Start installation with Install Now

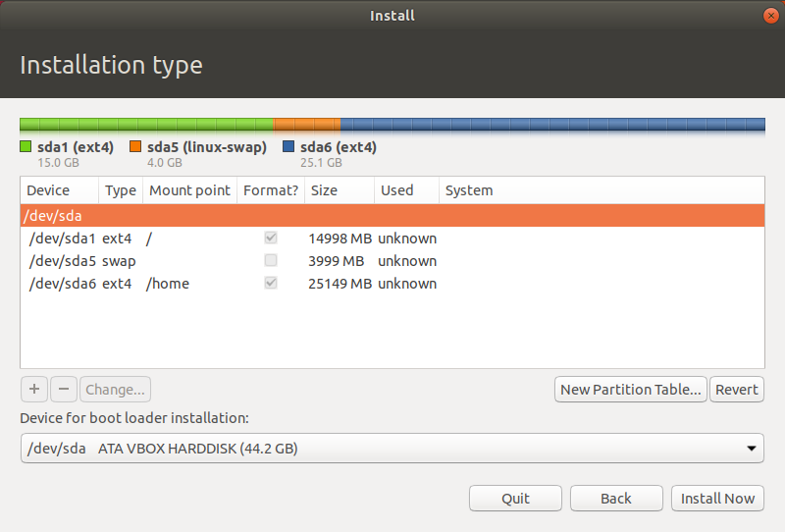click(x=717, y=498)
